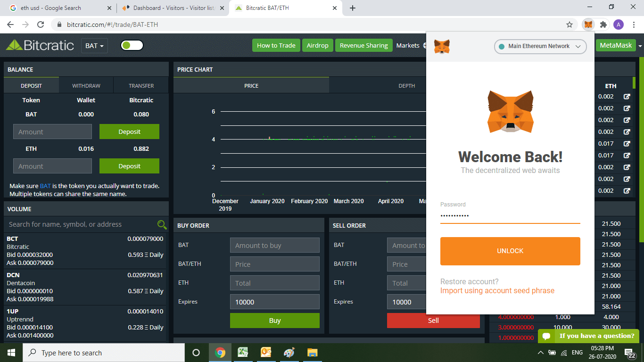Click the magnifier icon in the Volume search
The height and width of the screenshot is (362, 644).
162,224
